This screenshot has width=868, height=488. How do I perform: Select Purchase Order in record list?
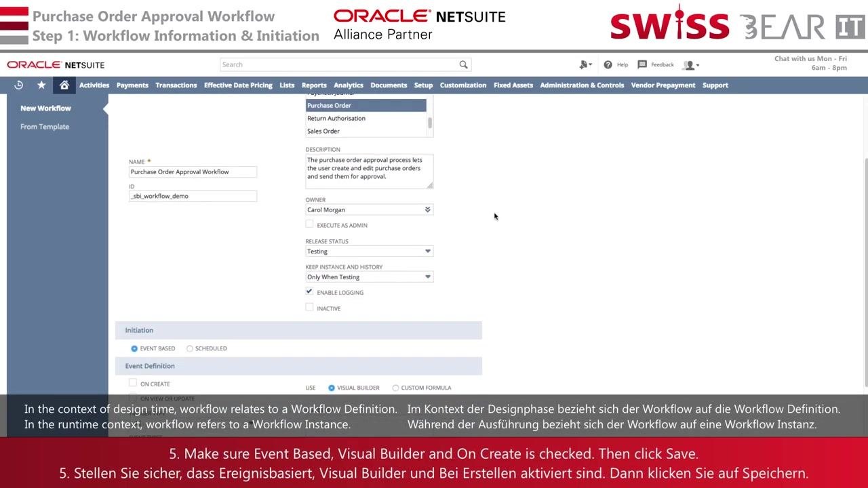coord(366,106)
